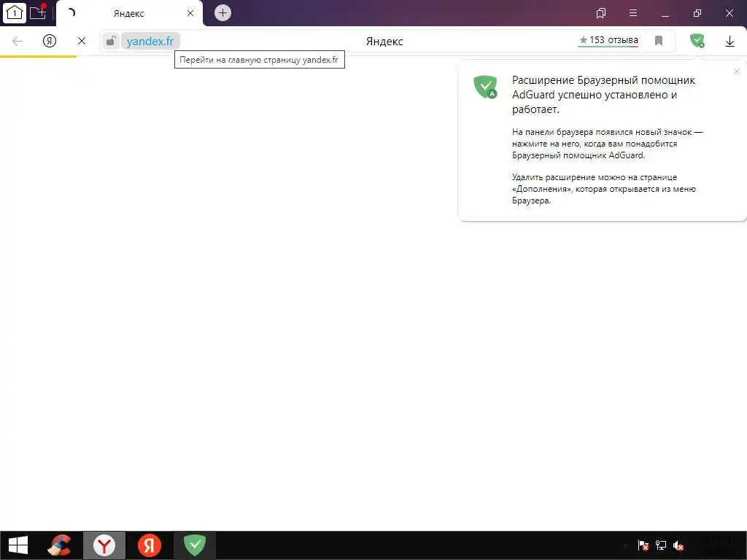Switch to Yandex Browser taskbar icon
Viewport: 747px width, 560px height.
point(104,545)
